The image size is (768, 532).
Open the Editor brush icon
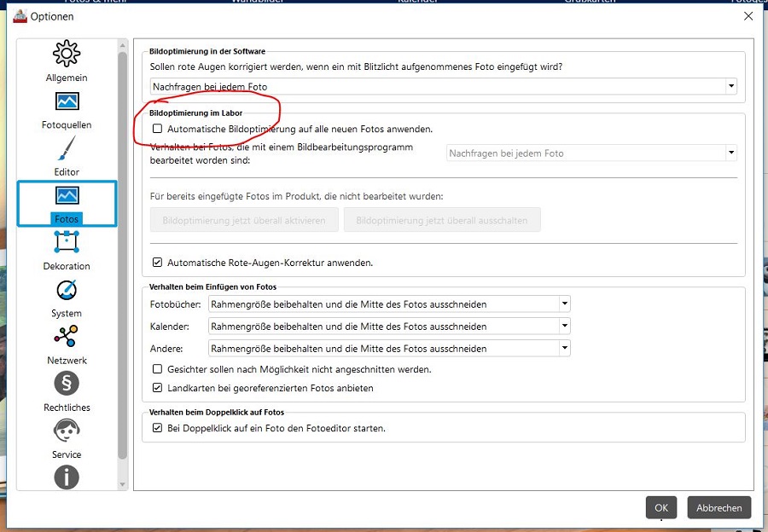click(x=67, y=149)
